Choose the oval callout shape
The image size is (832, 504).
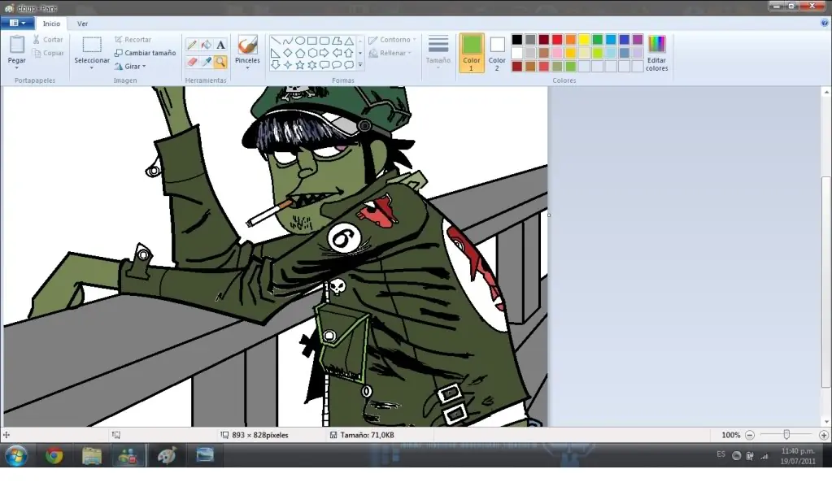pyautogui.click(x=337, y=65)
